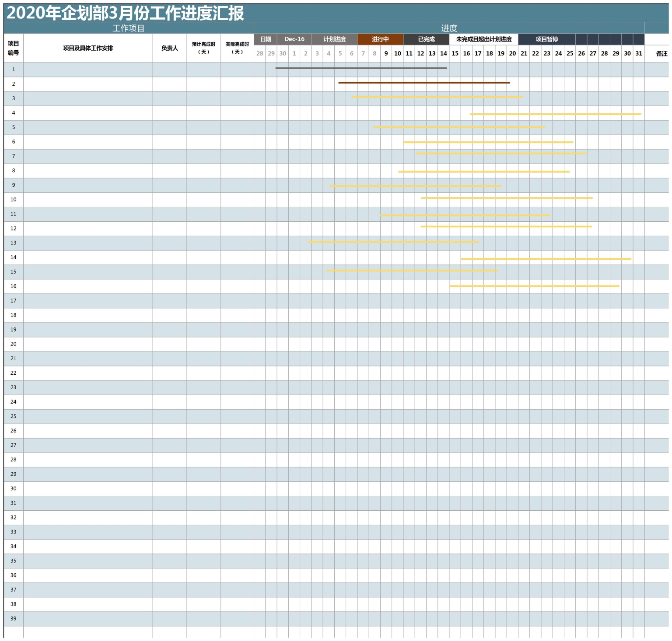Select the 进行中 brown legend swatch

pos(380,39)
